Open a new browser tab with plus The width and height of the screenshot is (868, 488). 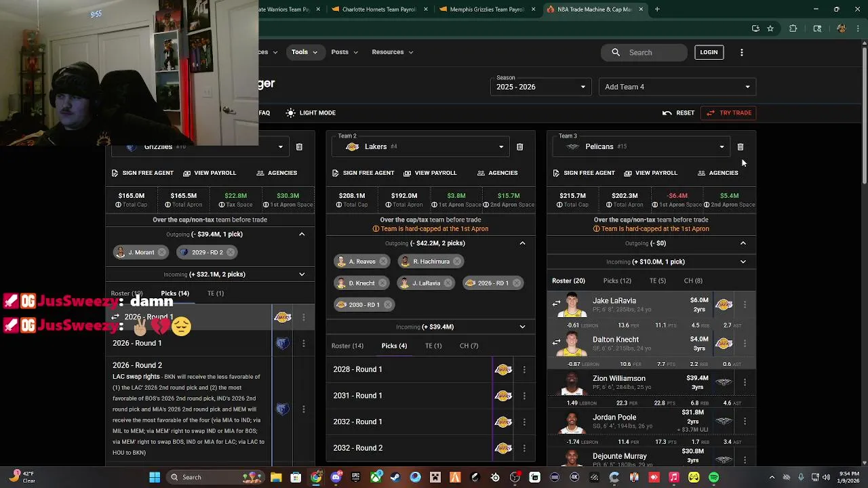point(657,9)
